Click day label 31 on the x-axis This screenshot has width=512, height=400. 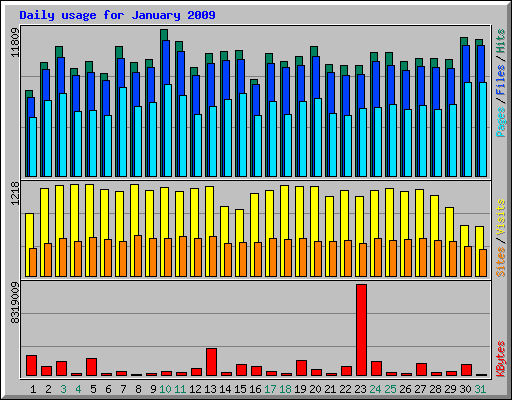480,389
